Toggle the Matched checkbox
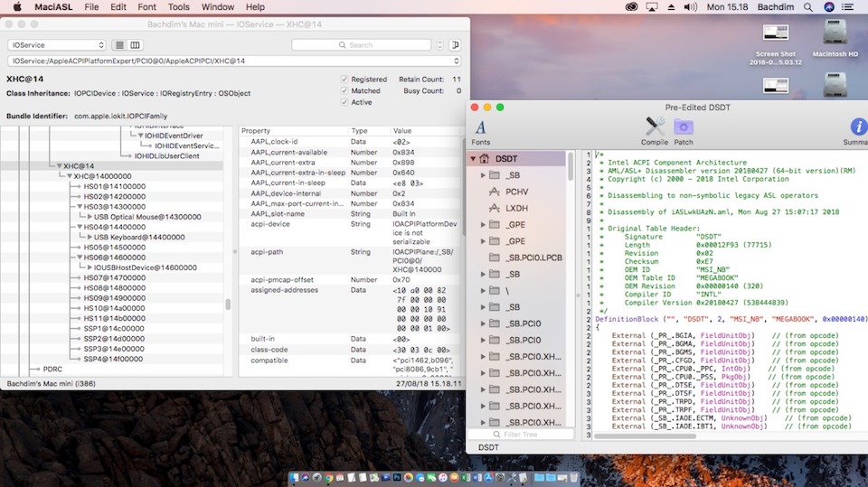This screenshot has height=487, width=868. point(344,91)
